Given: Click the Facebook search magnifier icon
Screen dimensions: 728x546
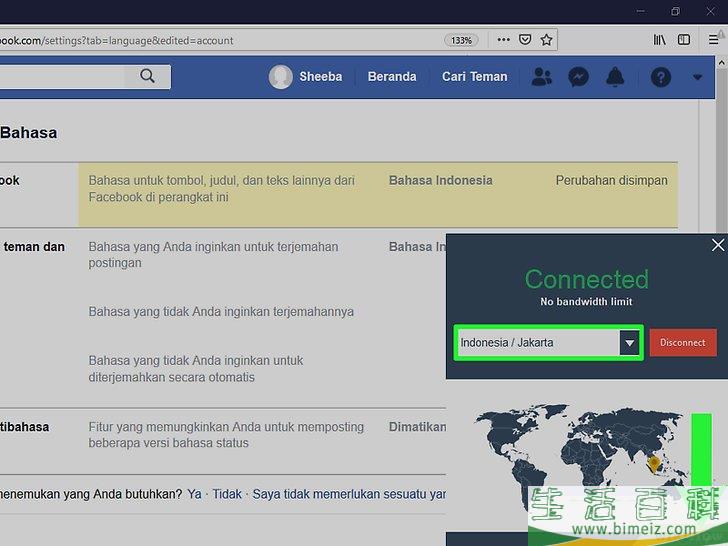Looking at the screenshot, I should [147, 76].
